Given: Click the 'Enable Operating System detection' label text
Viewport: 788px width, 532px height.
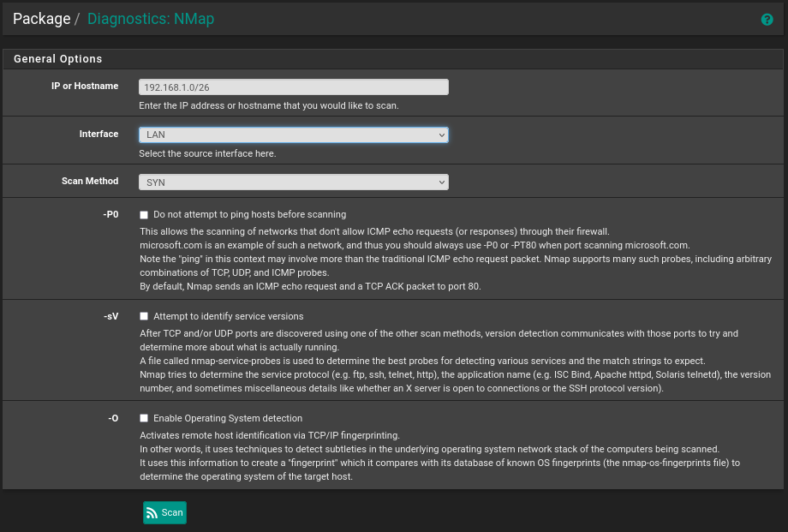Looking at the screenshot, I should 227,418.
